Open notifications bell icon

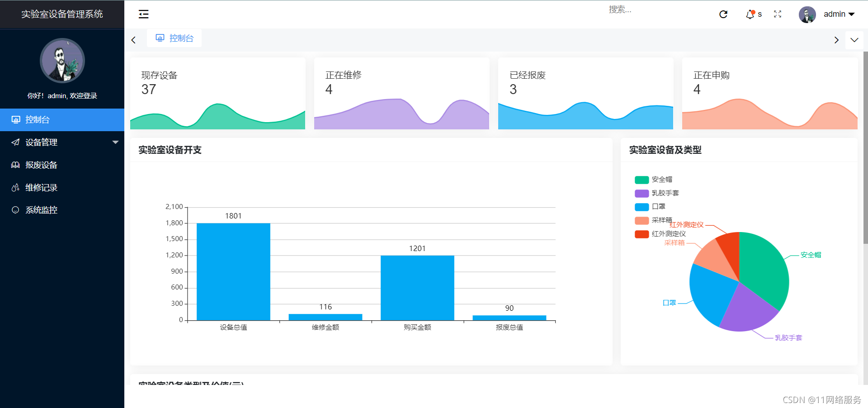(x=750, y=14)
